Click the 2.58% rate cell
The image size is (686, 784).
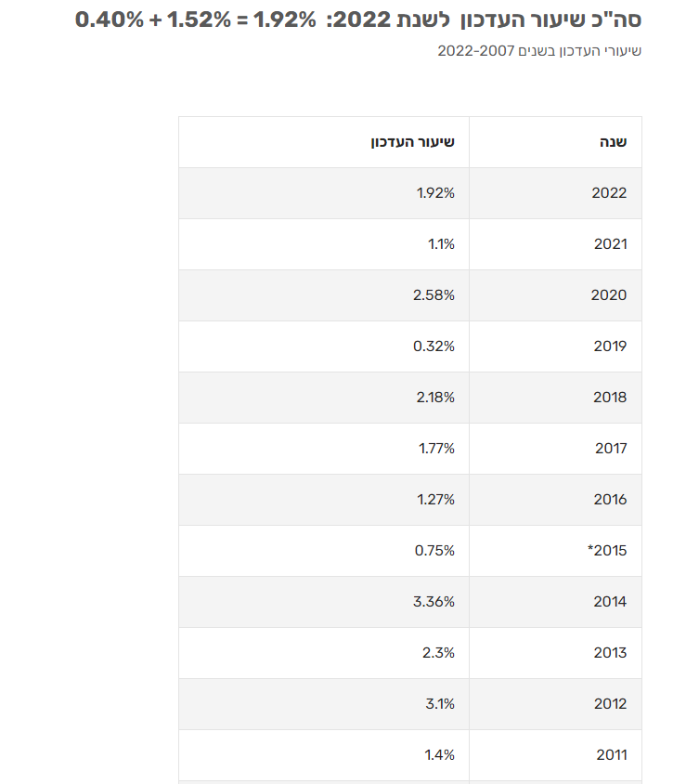pos(434,295)
